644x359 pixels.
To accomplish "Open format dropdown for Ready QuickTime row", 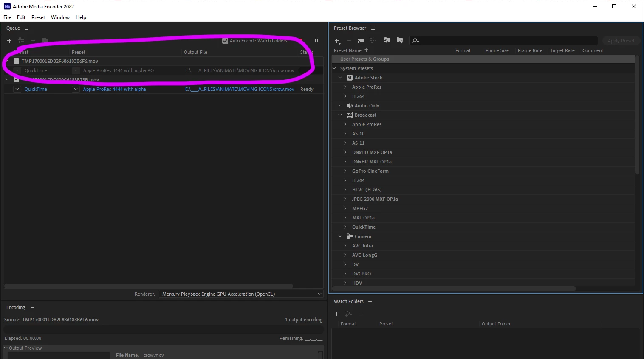I will click(x=17, y=89).
